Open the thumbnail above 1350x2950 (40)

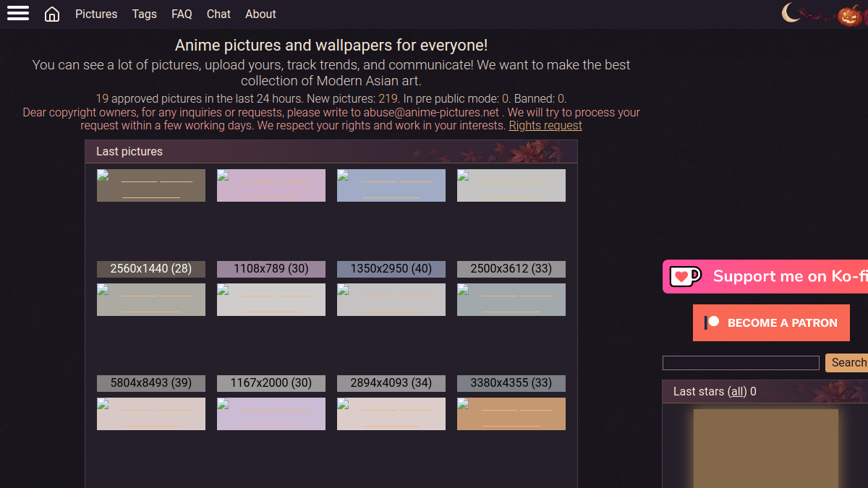(x=391, y=186)
